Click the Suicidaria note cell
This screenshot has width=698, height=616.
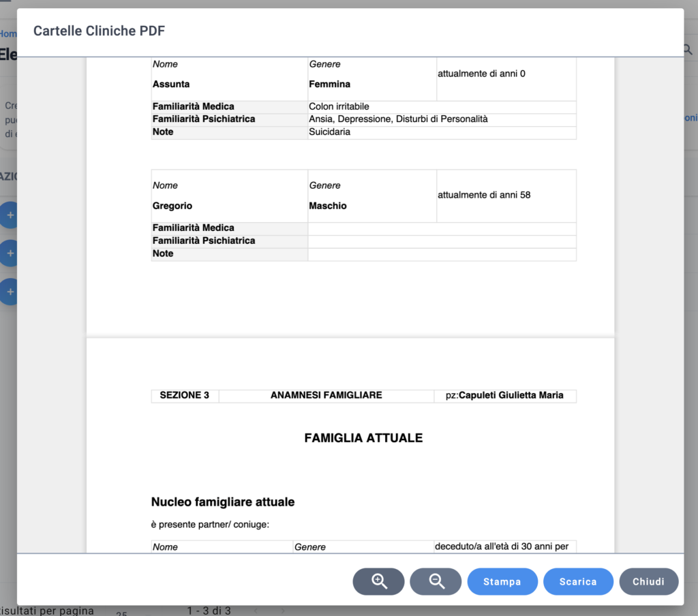pyautogui.click(x=442, y=132)
